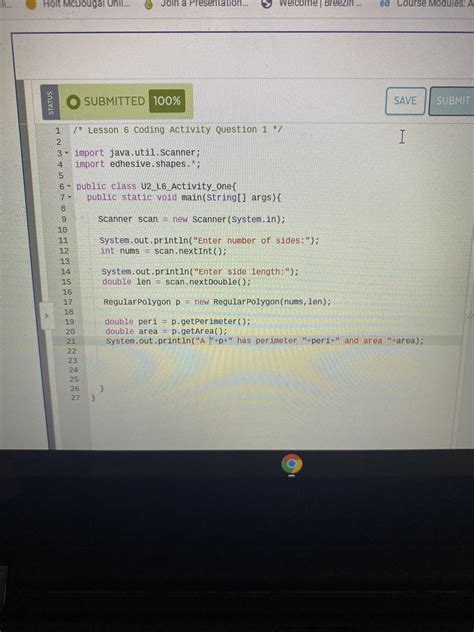Image resolution: width=474 pixels, height=632 pixels.
Task: Open the Course Modules bookmark
Action: click(x=426, y=4)
